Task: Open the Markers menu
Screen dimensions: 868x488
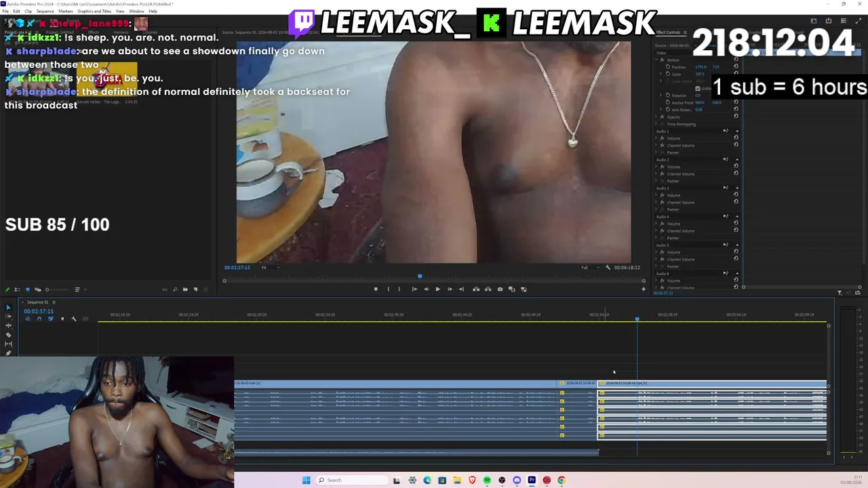Action: pos(66,12)
